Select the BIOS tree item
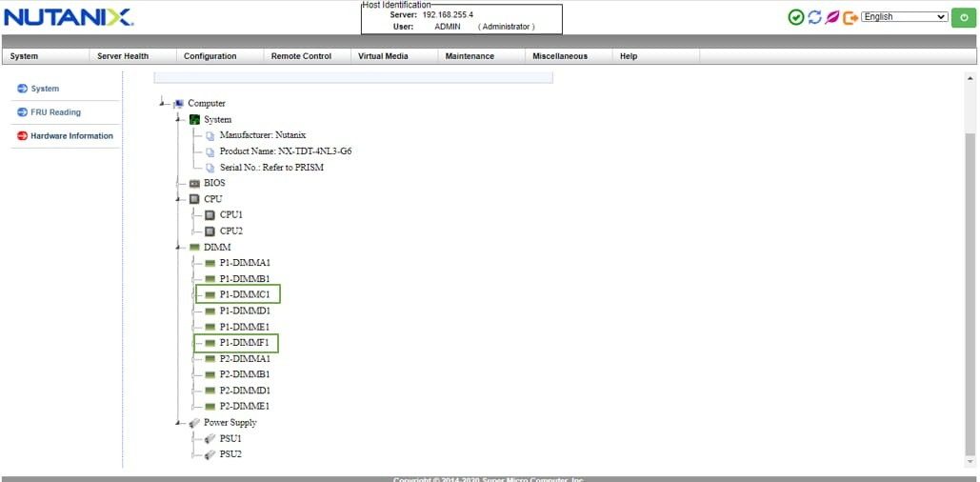 pyautogui.click(x=214, y=183)
